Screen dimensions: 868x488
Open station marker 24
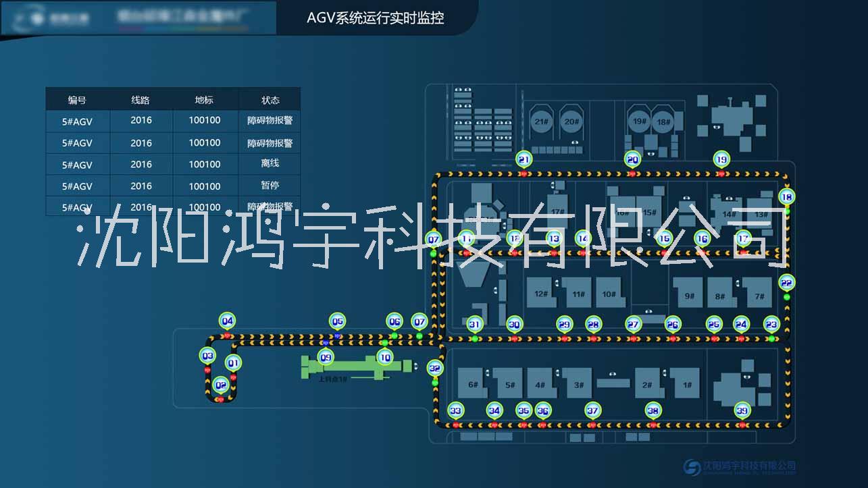(x=741, y=324)
